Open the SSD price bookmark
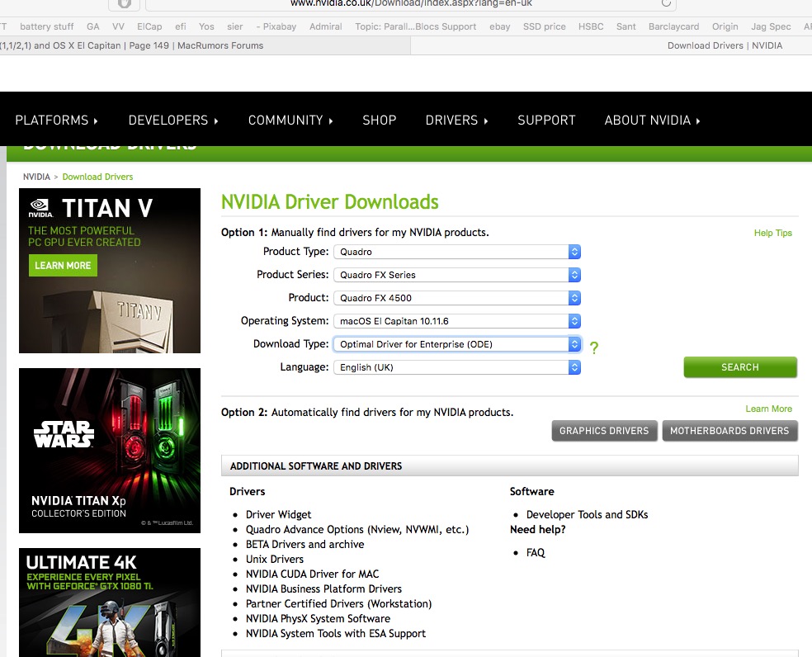Screen dimensions: 812x657 545,26
